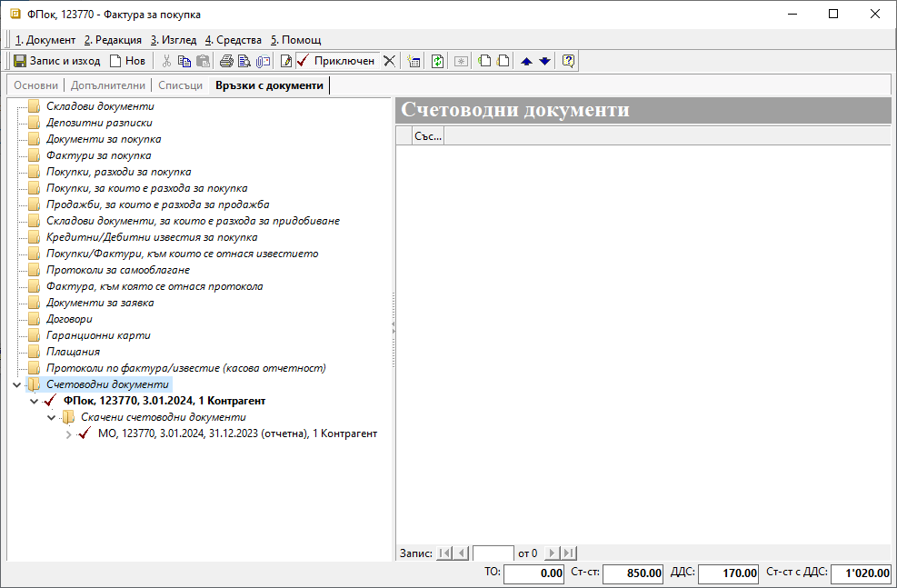Image resolution: width=897 pixels, height=588 pixels.
Task: Select the Плащания folder in tree
Action: tap(73, 352)
